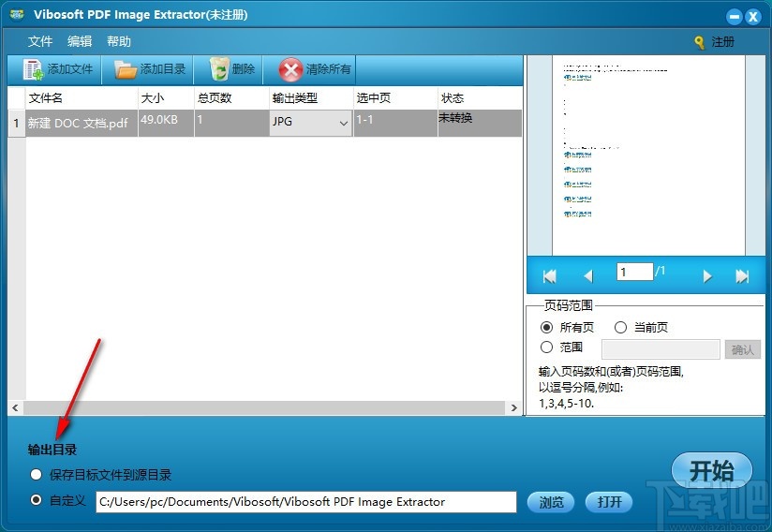The image size is (772, 532).
Task: Click the app logo in title bar
Action: click(17, 15)
